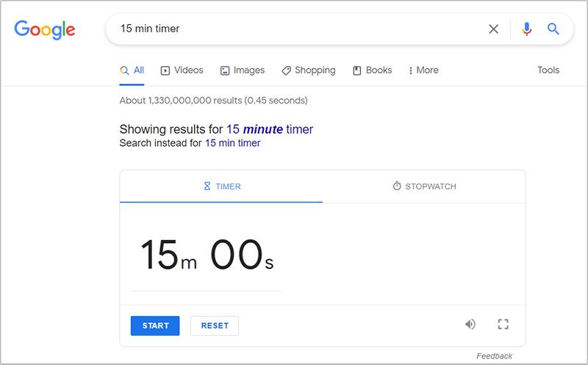Open Shopping results tab

point(308,71)
